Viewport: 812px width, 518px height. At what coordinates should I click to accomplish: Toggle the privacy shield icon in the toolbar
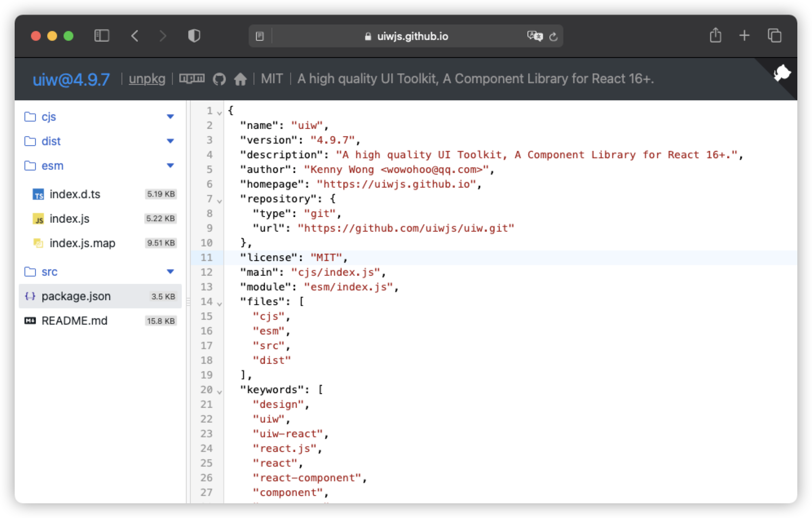point(194,36)
